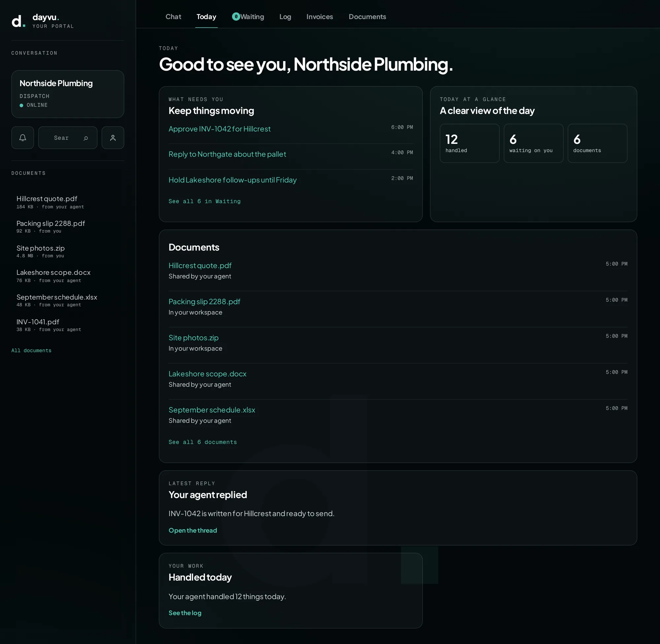Go to the Log tab
The width and height of the screenshot is (660, 644).
pyautogui.click(x=285, y=16)
